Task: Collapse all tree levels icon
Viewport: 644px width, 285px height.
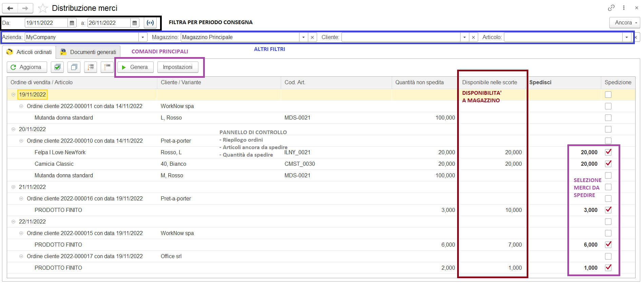Action: [x=107, y=67]
